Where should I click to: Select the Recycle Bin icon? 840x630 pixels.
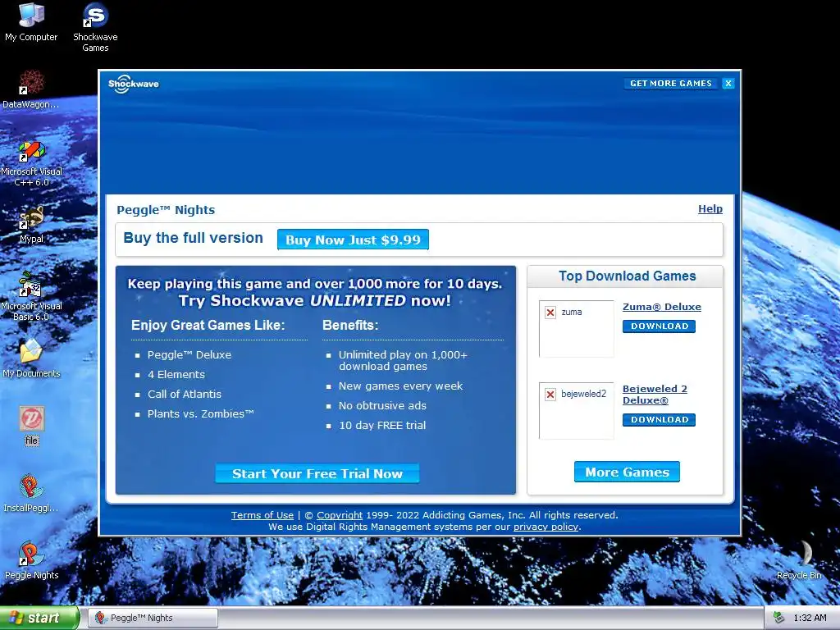click(799, 560)
